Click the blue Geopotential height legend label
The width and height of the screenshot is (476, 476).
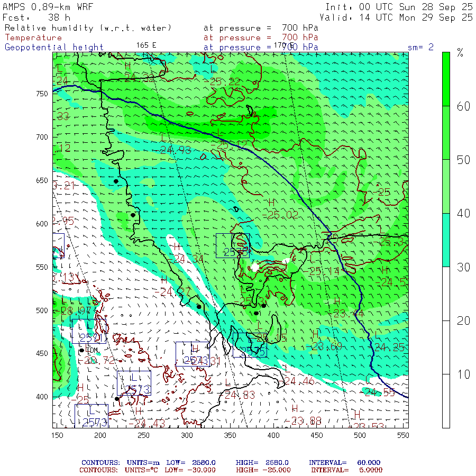coord(54,47)
